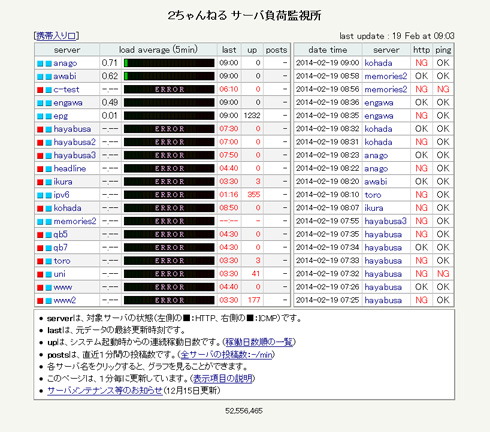Open the anago server graph link
This screenshot has height=432, width=490.
65,63
